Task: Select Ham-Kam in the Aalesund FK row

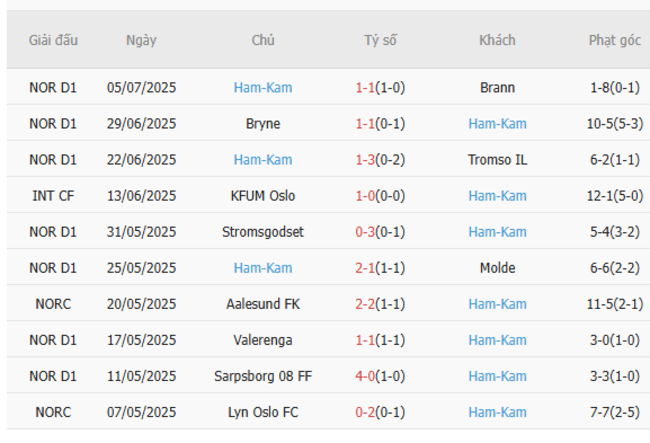Action: (x=497, y=304)
